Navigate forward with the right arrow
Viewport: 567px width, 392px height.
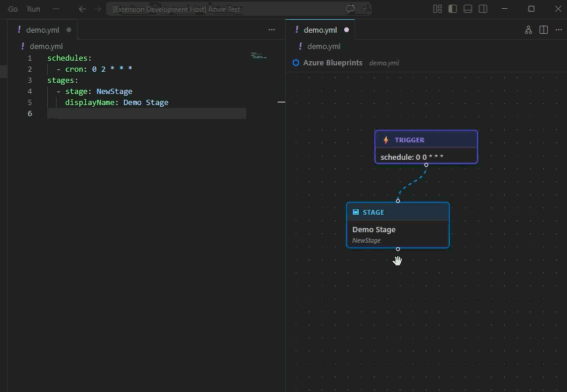click(x=97, y=9)
